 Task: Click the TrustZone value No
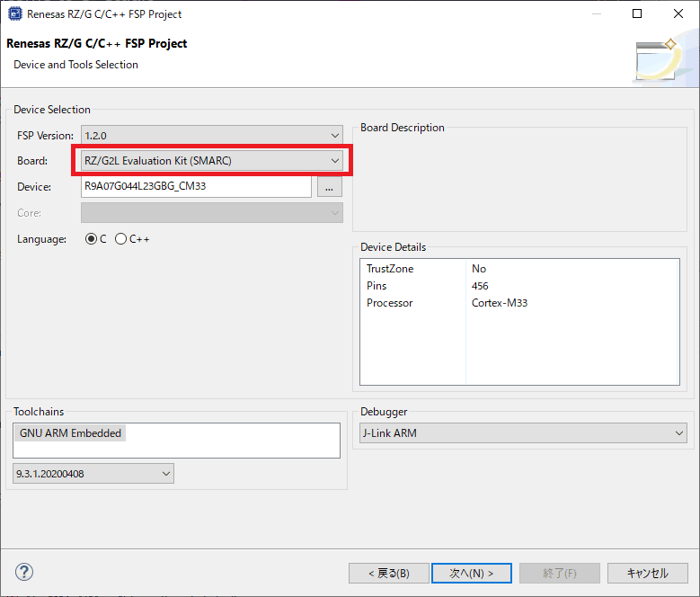click(x=479, y=269)
